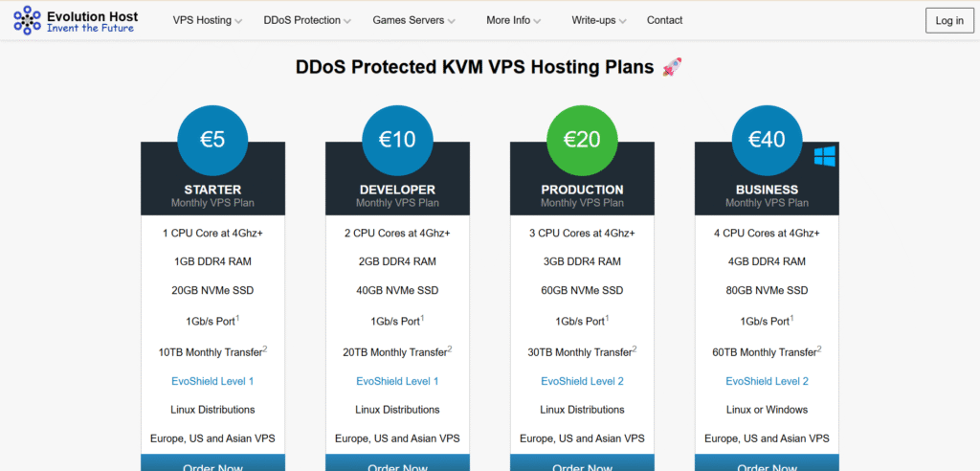Click the Windows logo on Business plan
Image resolution: width=980 pixels, height=471 pixels.
click(x=825, y=157)
